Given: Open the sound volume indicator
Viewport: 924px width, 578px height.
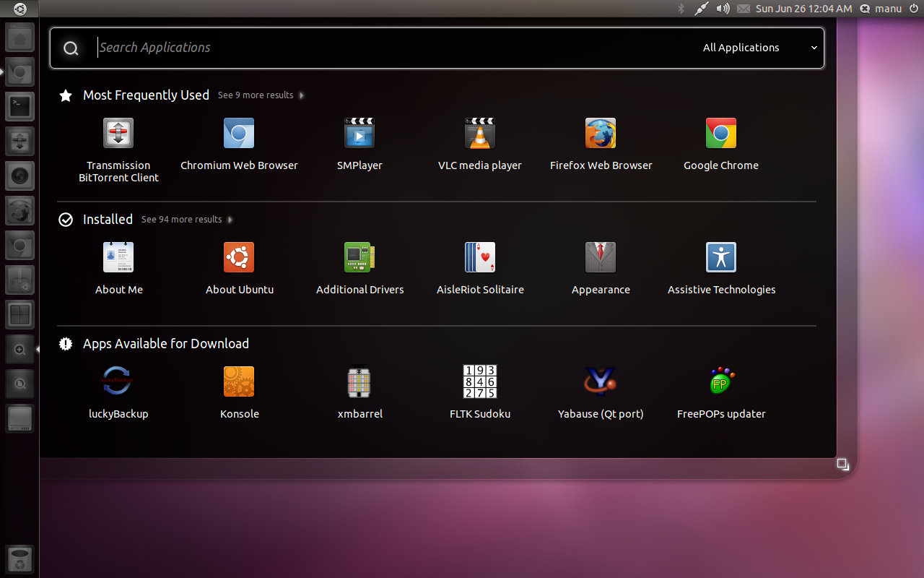Looking at the screenshot, I should [x=723, y=9].
